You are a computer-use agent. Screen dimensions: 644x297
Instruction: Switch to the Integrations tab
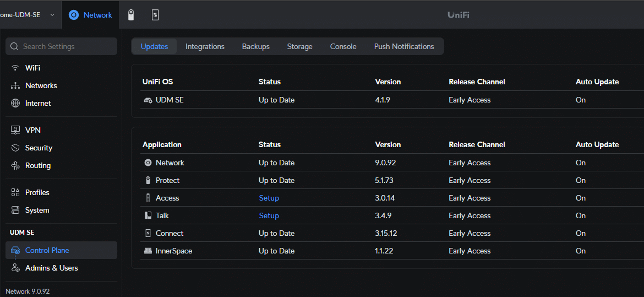[205, 46]
